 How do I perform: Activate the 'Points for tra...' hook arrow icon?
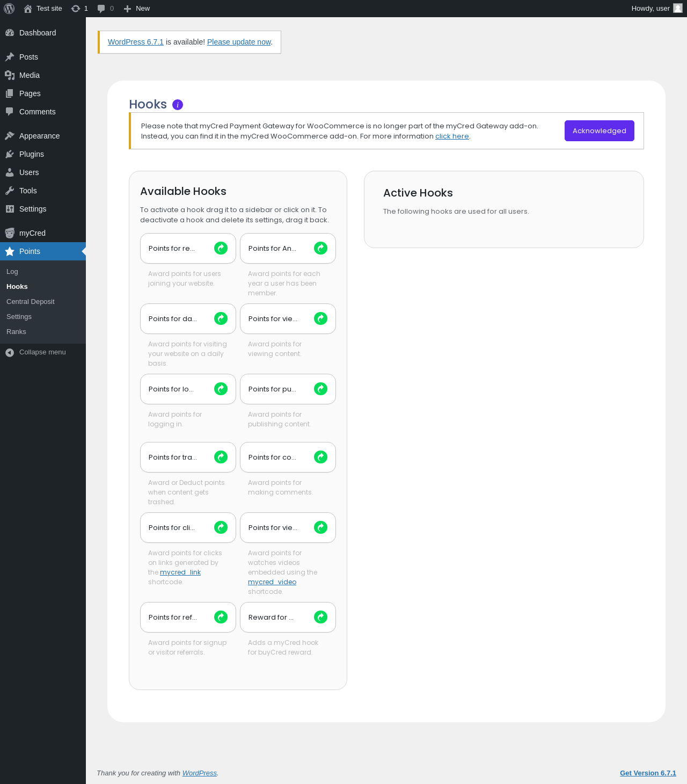point(221,457)
